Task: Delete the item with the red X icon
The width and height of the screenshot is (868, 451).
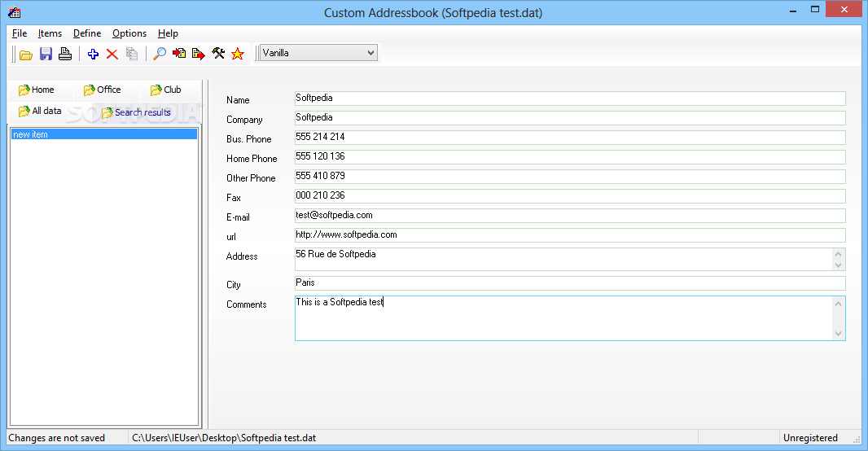Action: (x=112, y=54)
